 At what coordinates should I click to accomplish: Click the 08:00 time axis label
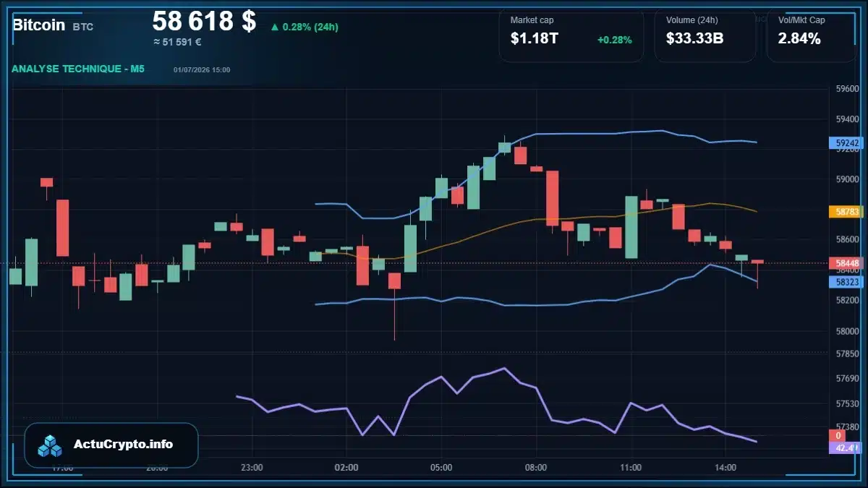click(x=536, y=468)
